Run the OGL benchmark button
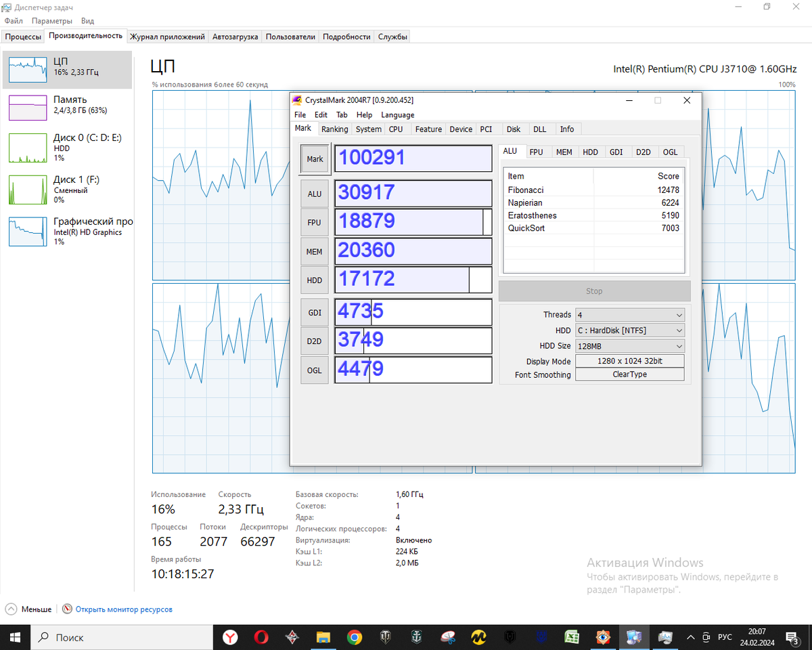 (315, 370)
